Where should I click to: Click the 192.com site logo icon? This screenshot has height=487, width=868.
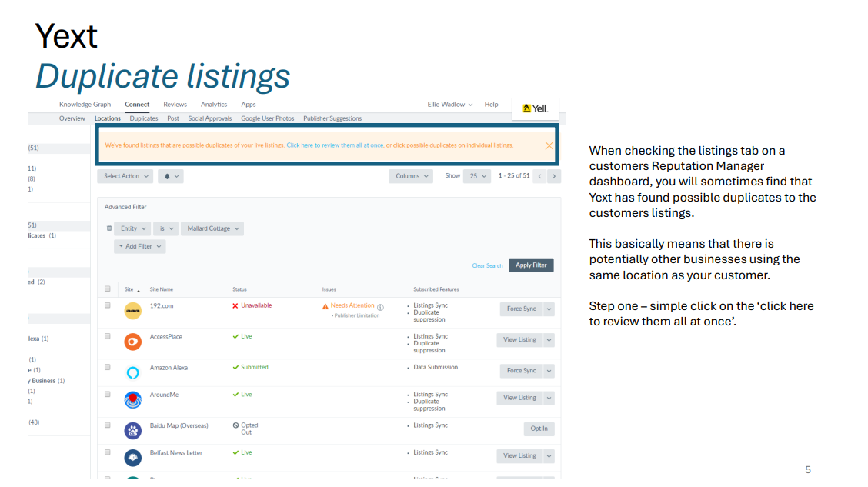point(132,311)
